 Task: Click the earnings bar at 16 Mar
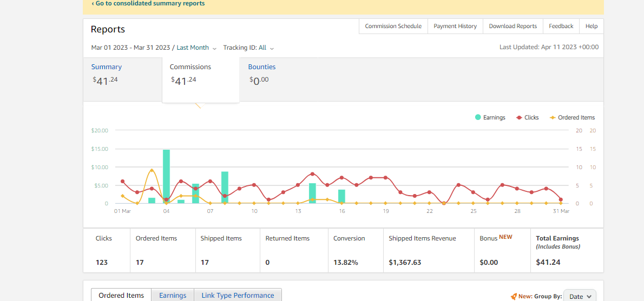341,196
